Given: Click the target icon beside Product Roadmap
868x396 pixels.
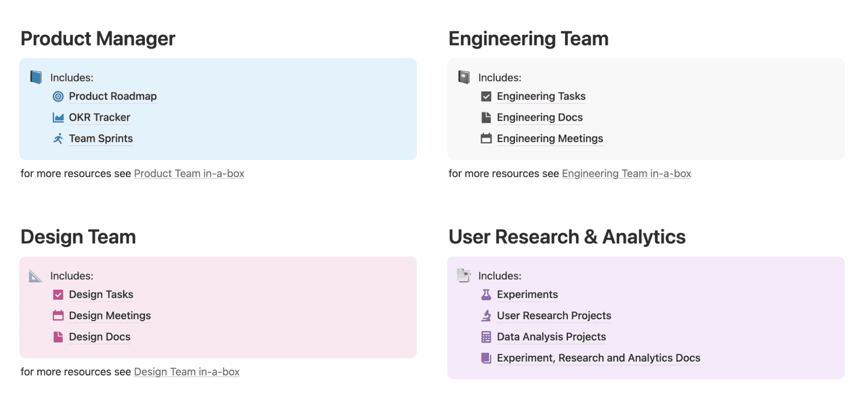Looking at the screenshot, I should click(58, 96).
